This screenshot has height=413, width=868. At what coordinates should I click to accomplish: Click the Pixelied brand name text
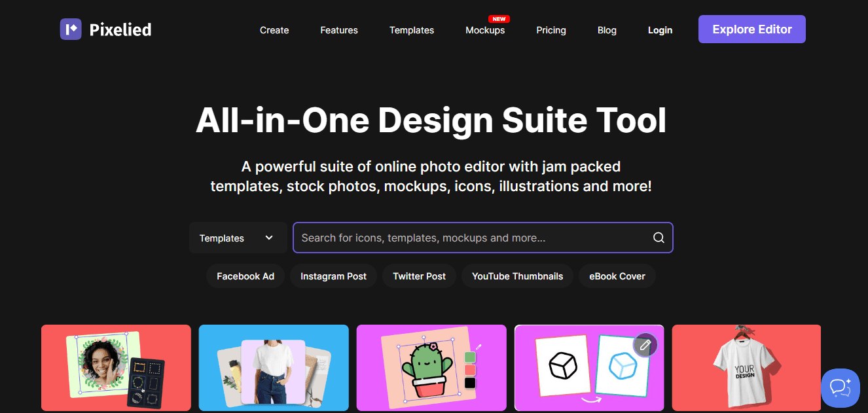[x=120, y=29]
